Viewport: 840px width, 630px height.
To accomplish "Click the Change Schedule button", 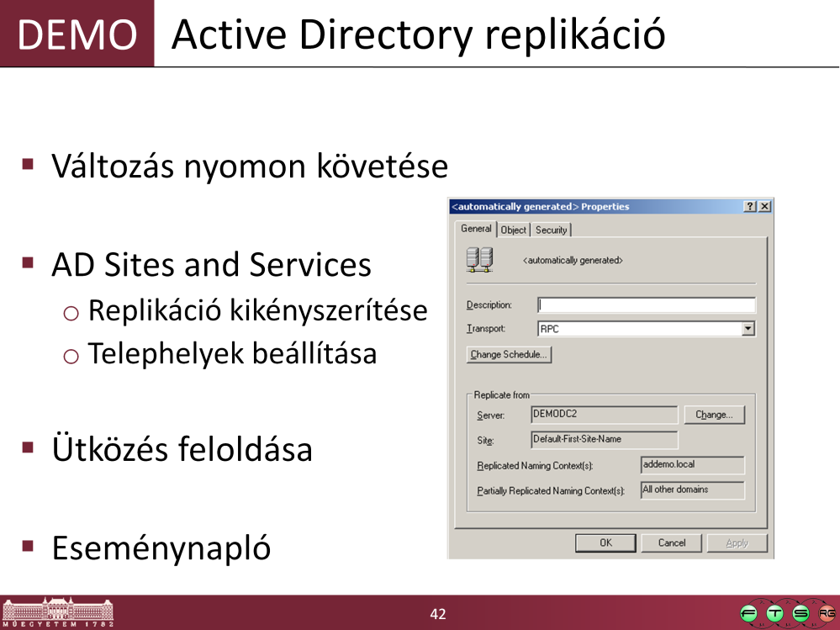I will coord(509,354).
